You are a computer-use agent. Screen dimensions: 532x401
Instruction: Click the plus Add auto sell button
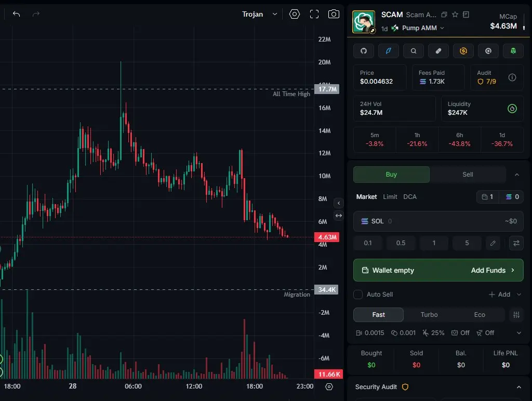(499, 295)
